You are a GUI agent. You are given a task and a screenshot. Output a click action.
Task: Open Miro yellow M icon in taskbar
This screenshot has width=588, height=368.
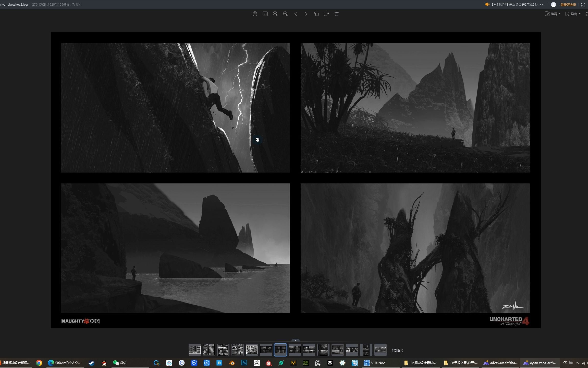pos(293,363)
